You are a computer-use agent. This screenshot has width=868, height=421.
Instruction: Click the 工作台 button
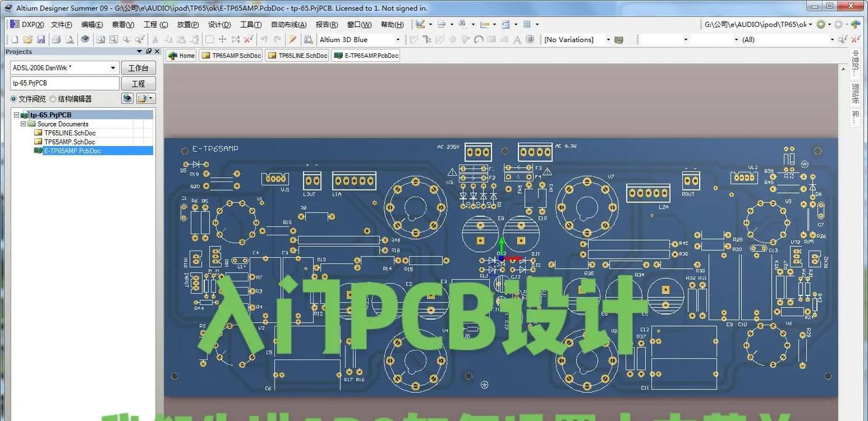(x=138, y=68)
